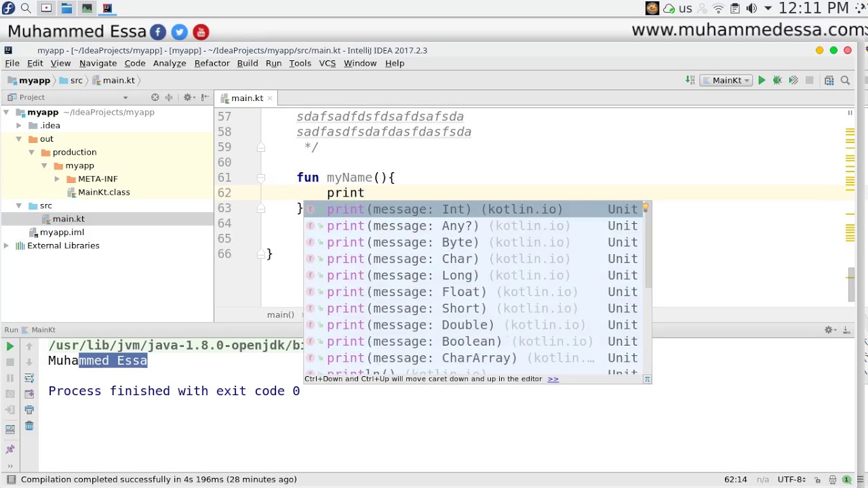Image resolution: width=868 pixels, height=488 pixels.
Task: Clear all Run console output
Action: (29, 426)
